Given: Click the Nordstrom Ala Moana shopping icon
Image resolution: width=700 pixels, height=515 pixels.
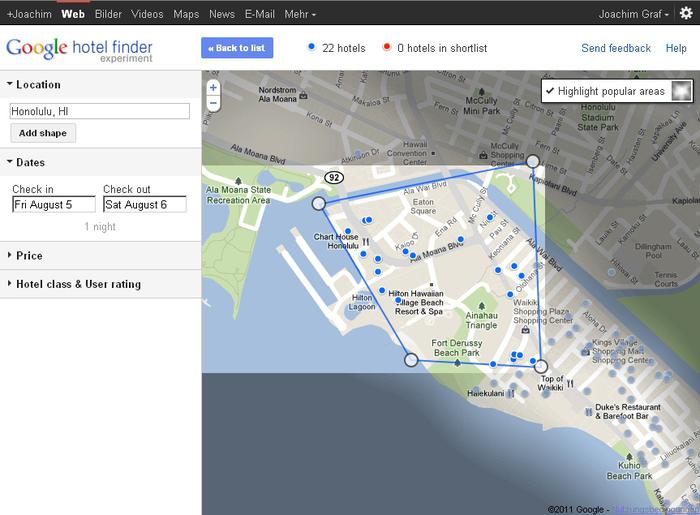Looking at the screenshot, I should 304,95.
